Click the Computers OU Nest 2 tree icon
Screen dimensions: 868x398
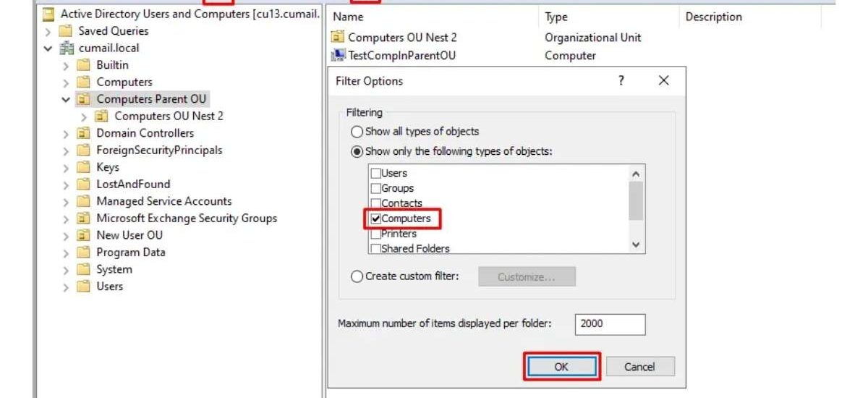(102, 116)
